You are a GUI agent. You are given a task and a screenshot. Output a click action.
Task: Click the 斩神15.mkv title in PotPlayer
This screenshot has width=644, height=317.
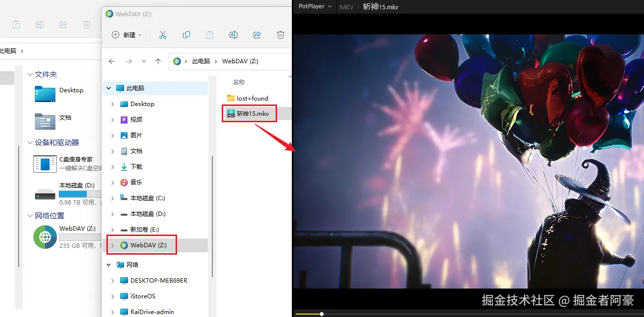(381, 7)
